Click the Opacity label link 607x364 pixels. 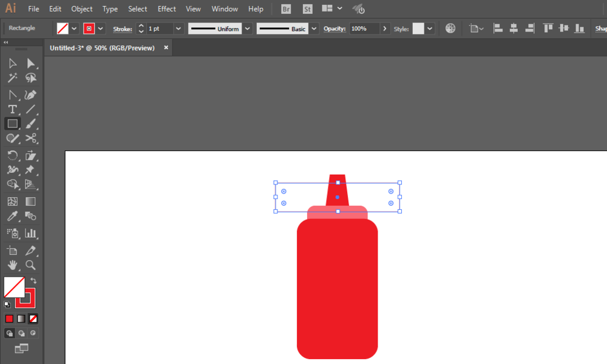[334, 29]
